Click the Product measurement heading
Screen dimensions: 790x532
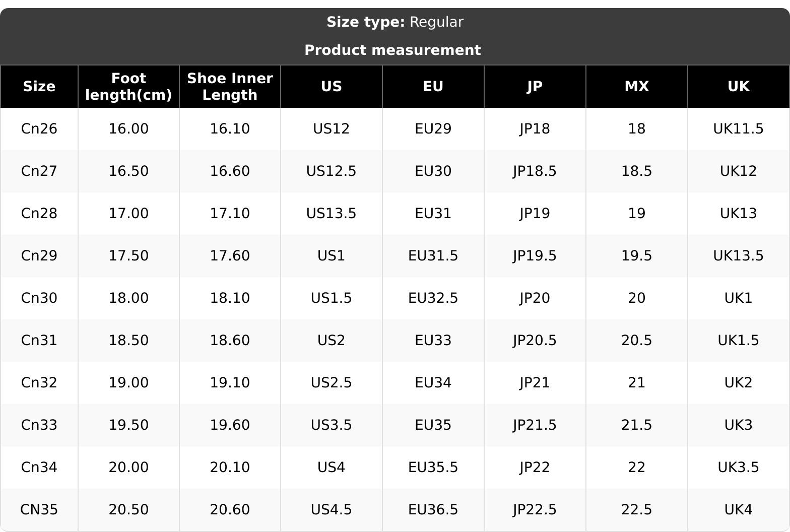click(x=393, y=50)
